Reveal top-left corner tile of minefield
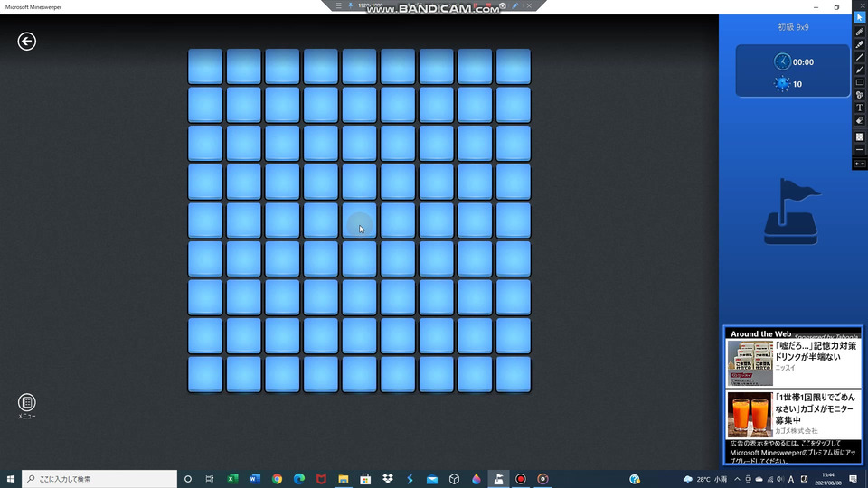 tap(205, 66)
